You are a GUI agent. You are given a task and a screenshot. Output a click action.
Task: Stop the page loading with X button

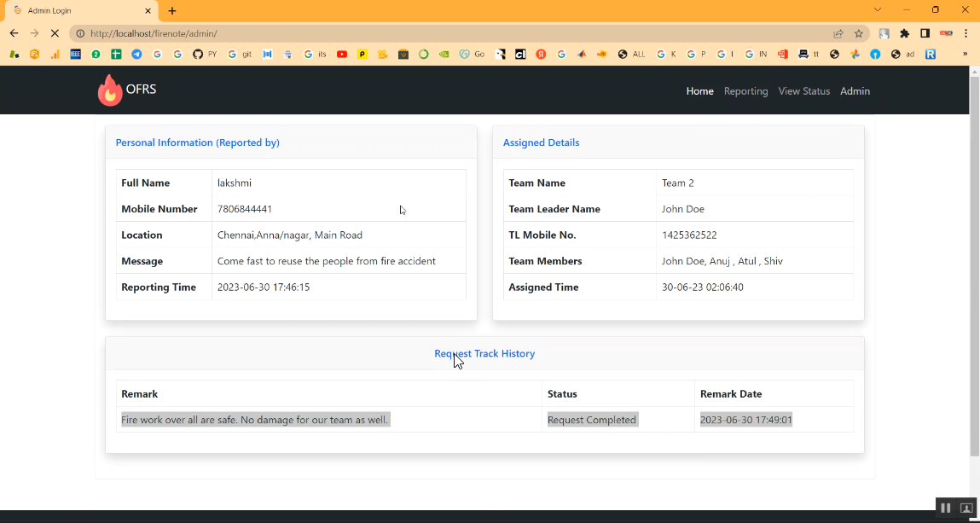(x=55, y=33)
